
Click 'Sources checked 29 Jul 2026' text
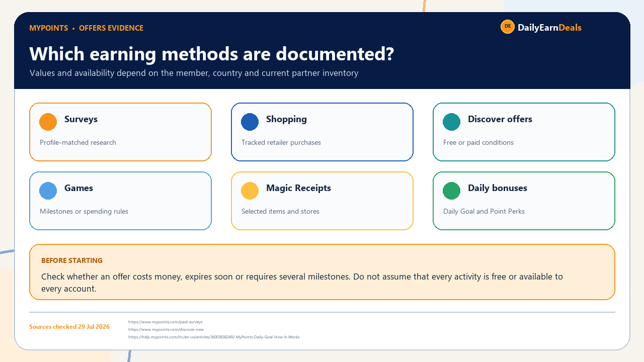click(69, 327)
